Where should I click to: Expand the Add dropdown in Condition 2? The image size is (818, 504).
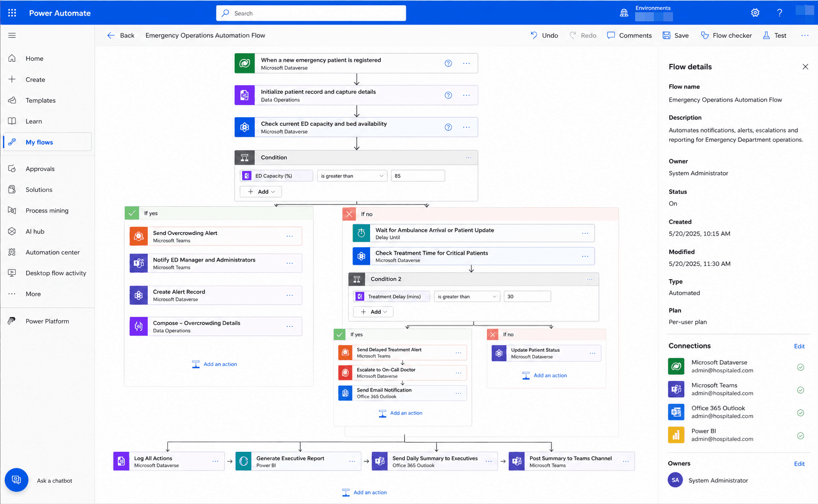[x=373, y=312]
